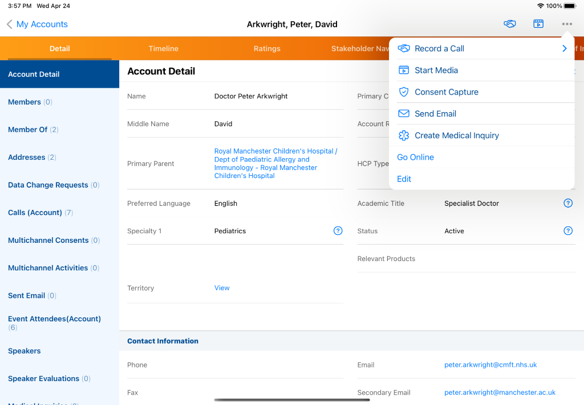Tap the back chevron beside My Accounts
The image size is (584, 405).
tap(10, 24)
